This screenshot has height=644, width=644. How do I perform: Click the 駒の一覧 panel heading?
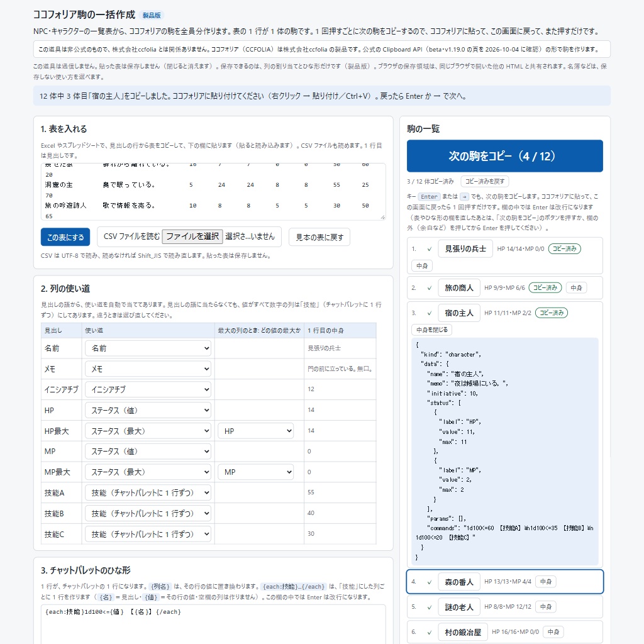click(423, 129)
